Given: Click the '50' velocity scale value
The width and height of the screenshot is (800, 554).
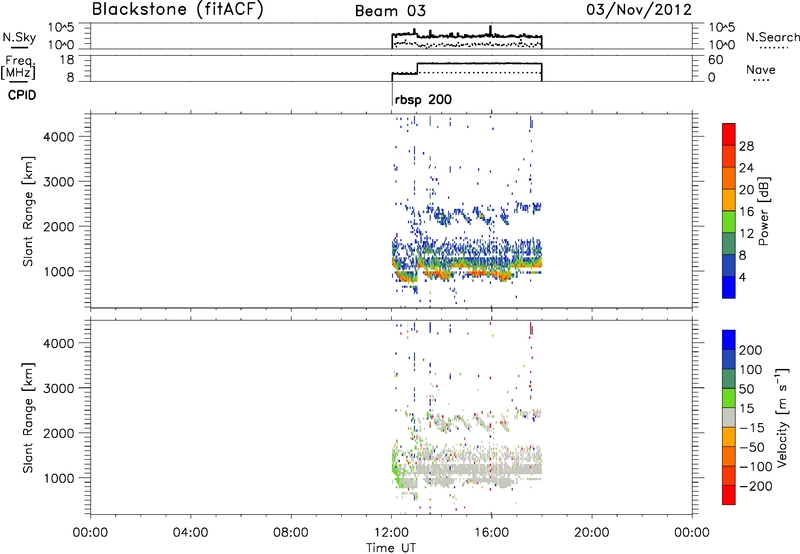Looking at the screenshot, I should 746,389.
